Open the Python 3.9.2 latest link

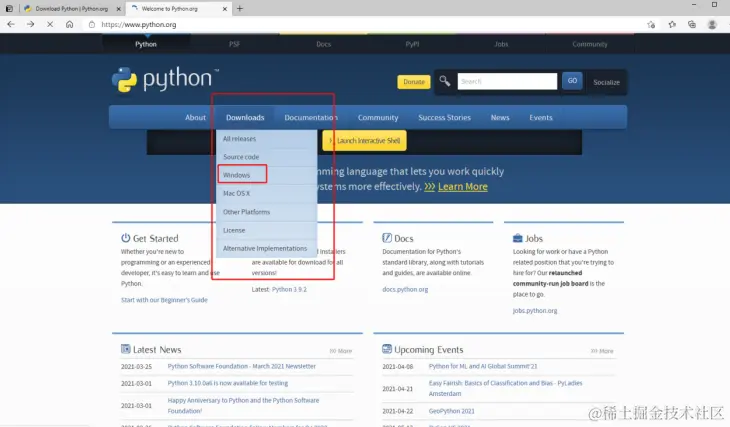click(x=289, y=289)
